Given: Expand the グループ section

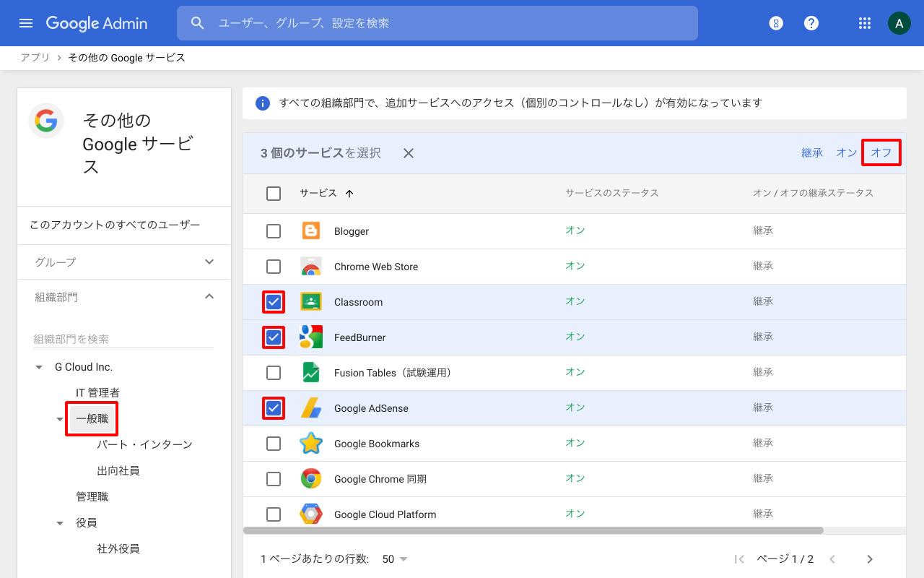Looking at the screenshot, I should coord(209,262).
